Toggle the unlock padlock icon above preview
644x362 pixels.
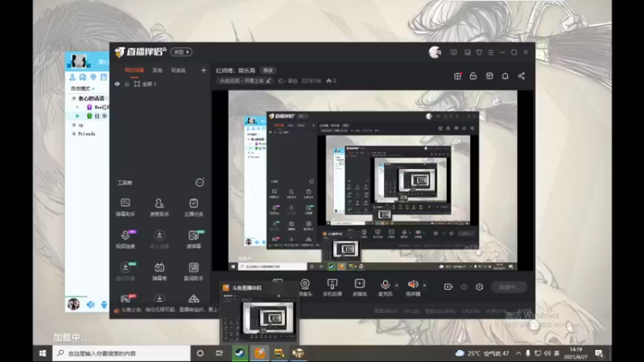pos(473,76)
